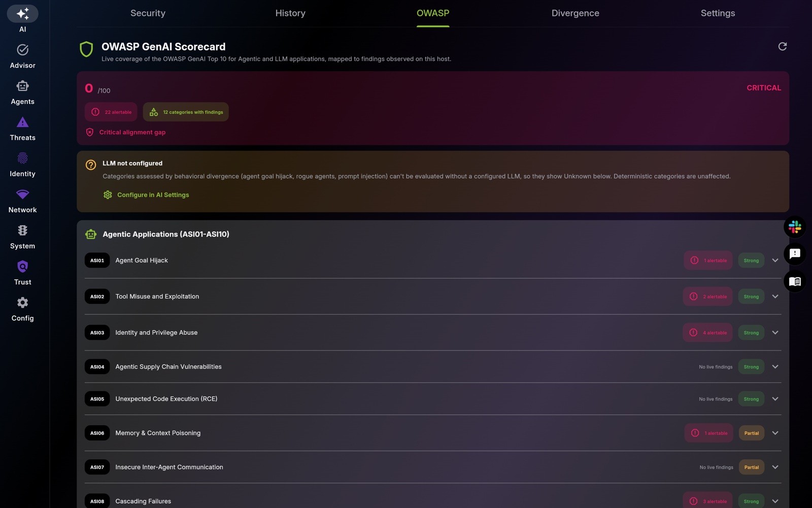Click the Critical alignment gap label
Viewport: 812px width, 508px height.
[132, 132]
